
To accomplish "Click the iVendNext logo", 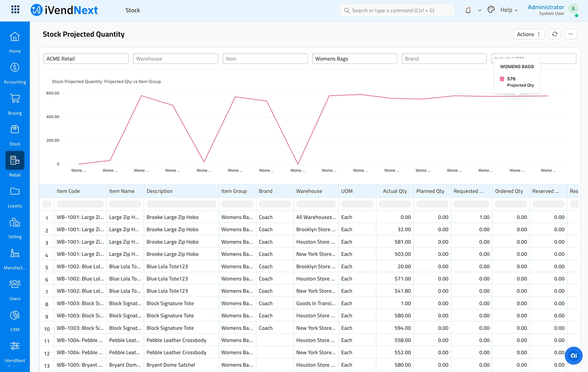I will pyautogui.click(x=65, y=10).
